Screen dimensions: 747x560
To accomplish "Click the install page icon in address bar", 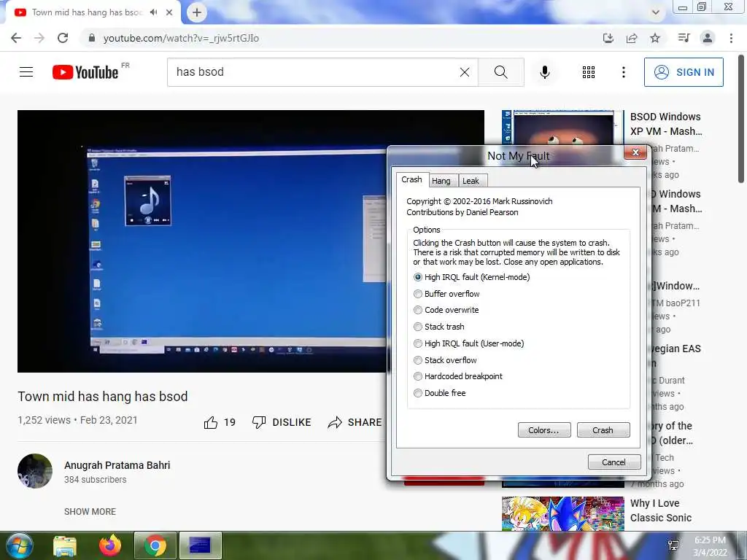I will point(608,38).
